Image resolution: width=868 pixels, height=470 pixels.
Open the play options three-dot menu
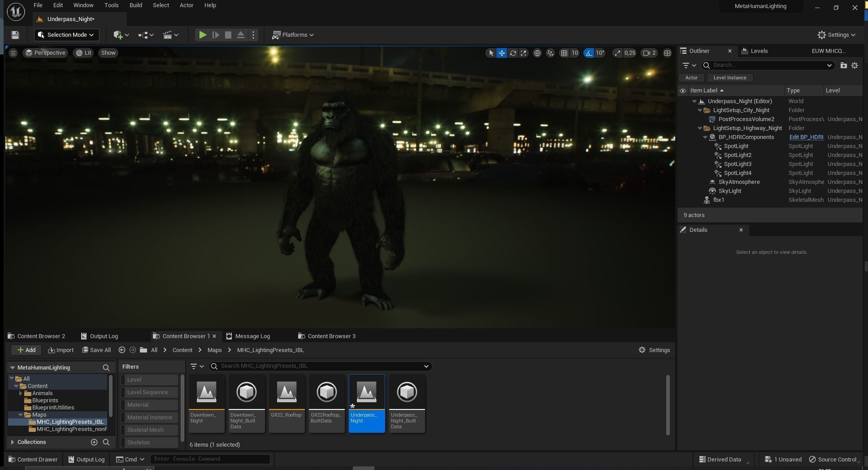click(253, 35)
